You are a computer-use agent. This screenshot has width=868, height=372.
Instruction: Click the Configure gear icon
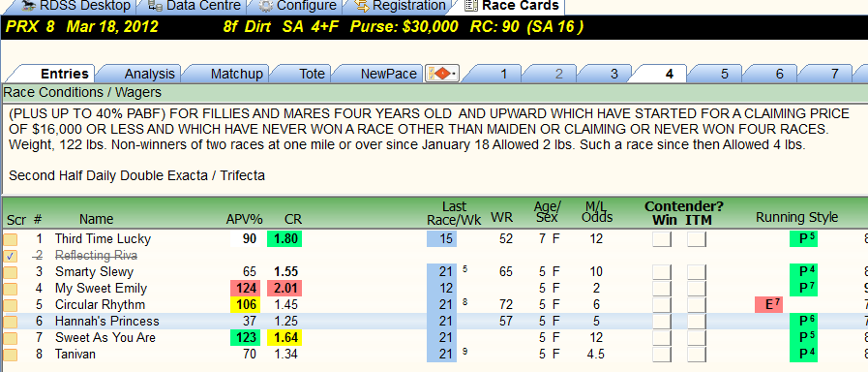[x=266, y=7]
